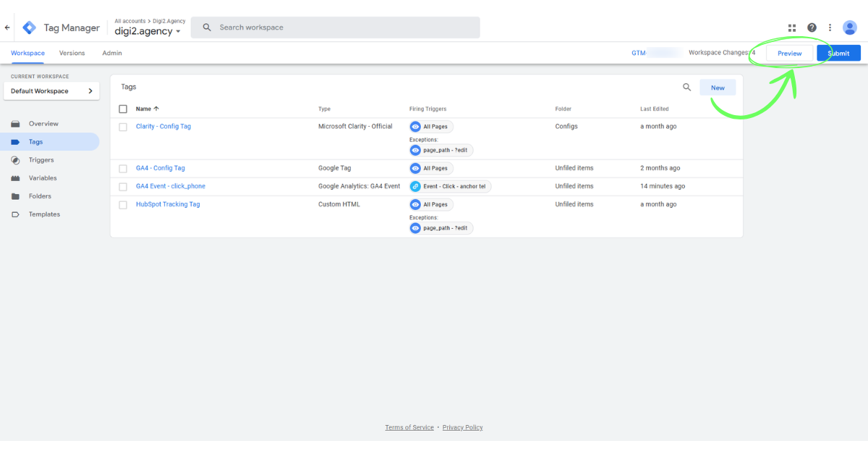
Task: Open the Privacy Policy link
Action: [x=462, y=427]
